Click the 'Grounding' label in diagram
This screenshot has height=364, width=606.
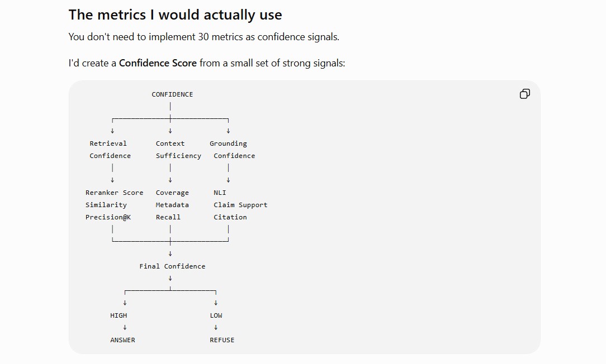click(228, 143)
